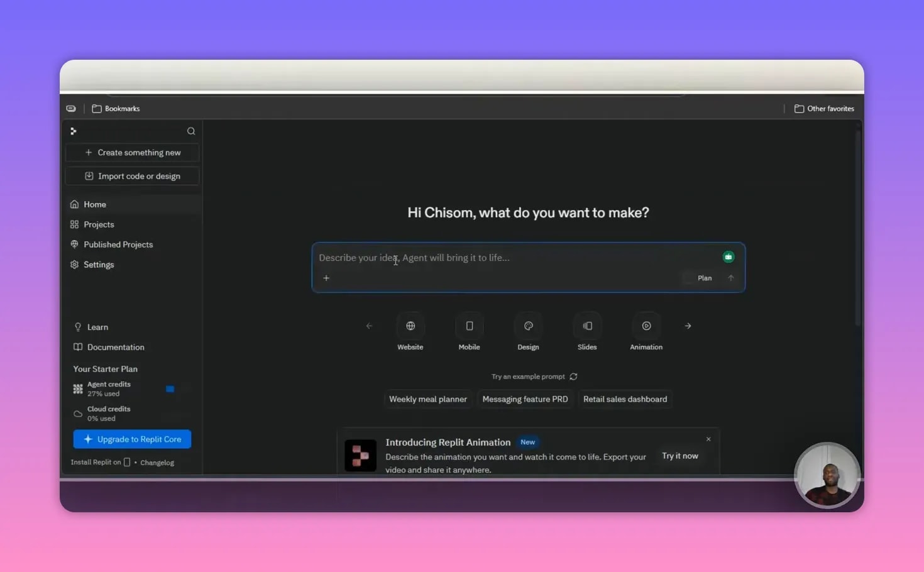Select the Website project type icon
924x572 pixels.
(x=410, y=326)
